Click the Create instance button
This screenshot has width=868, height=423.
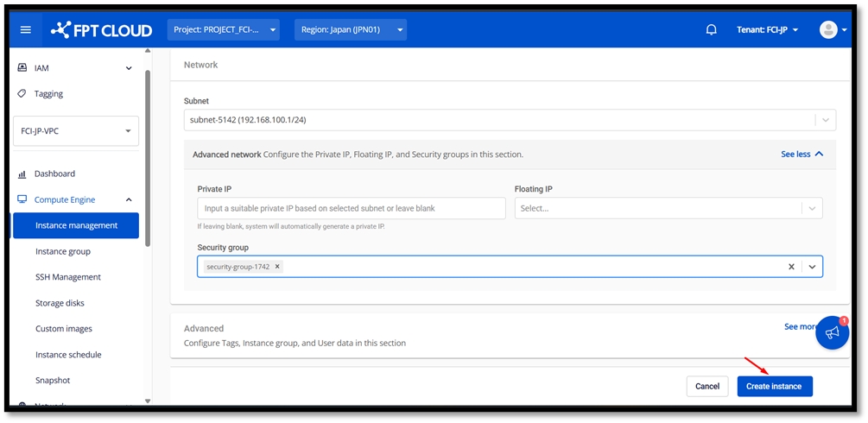(774, 386)
